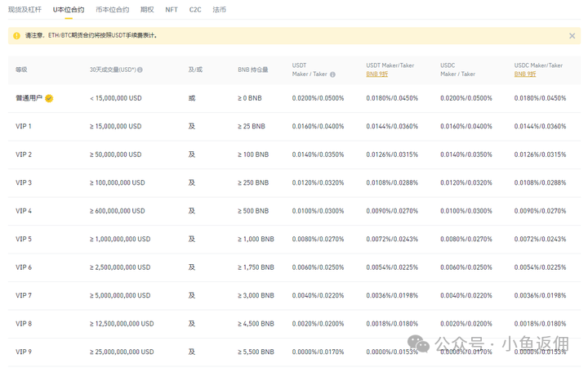Screen dimensions: 588x368
Task: Click the BNB 持仓量 column header
Action: [252, 70]
